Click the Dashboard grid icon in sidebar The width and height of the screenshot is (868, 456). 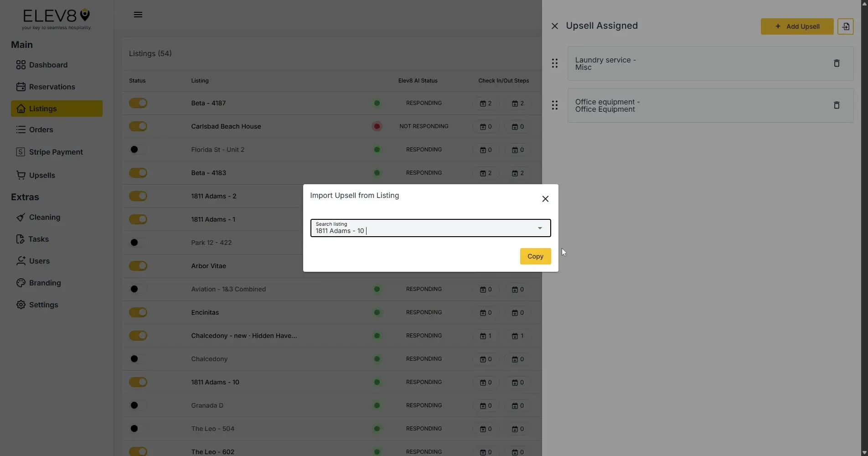pos(21,65)
